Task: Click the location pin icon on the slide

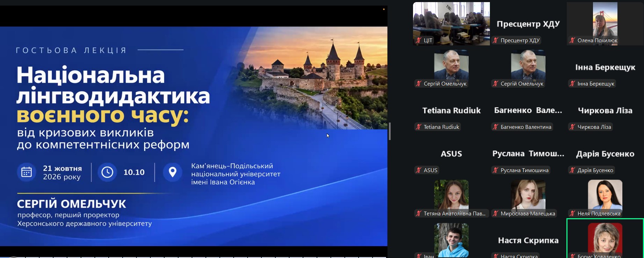Action: click(x=173, y=172)
